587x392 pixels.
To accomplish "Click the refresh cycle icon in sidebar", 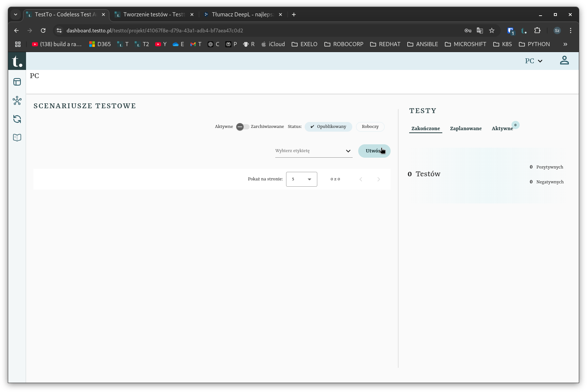I will (x=17, y=119).
